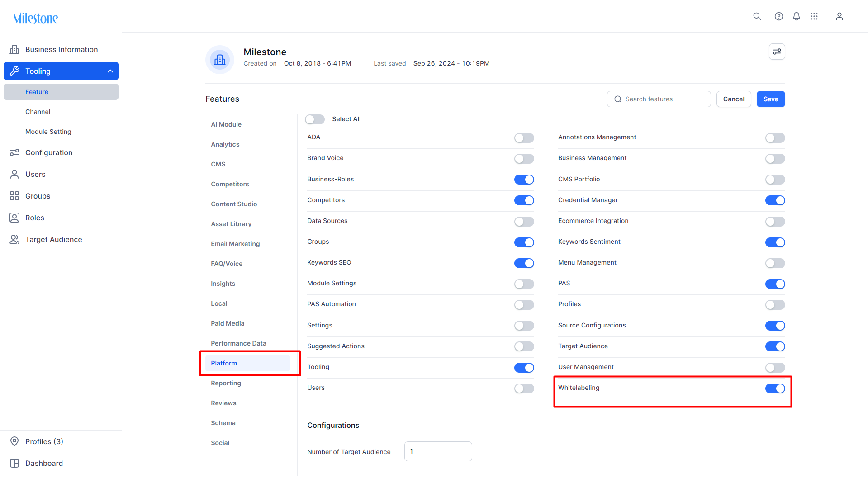Image resolution: width=868 pixels, height=488 pixels.
Task: Open the Groups sidebar section
Action: point(61,196)
